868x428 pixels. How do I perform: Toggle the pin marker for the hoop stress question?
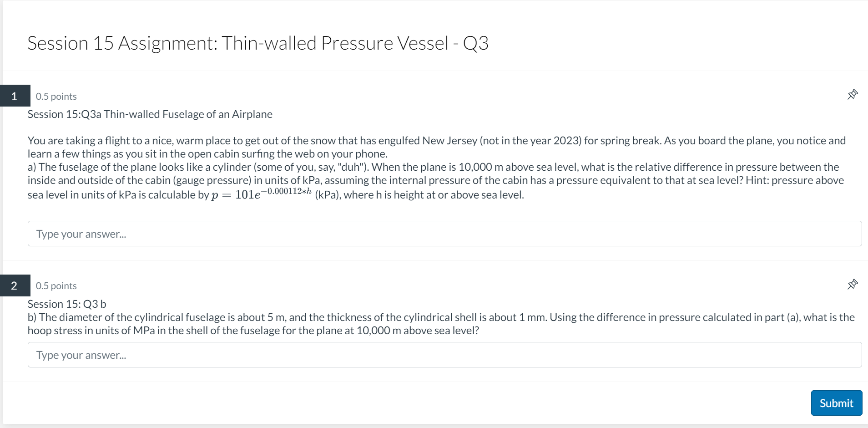pos(853,284)
